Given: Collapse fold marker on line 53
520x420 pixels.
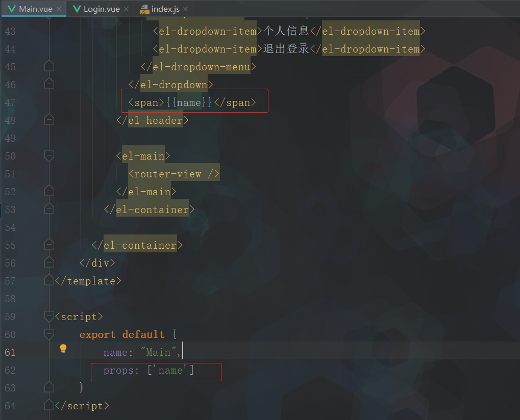Looking at the screenshot, I should pos(49,208).
